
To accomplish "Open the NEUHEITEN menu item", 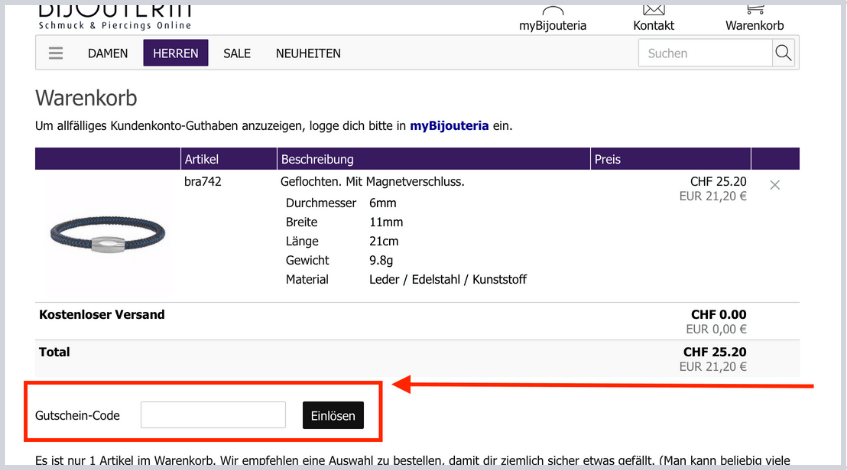I will tap(308, 53).
